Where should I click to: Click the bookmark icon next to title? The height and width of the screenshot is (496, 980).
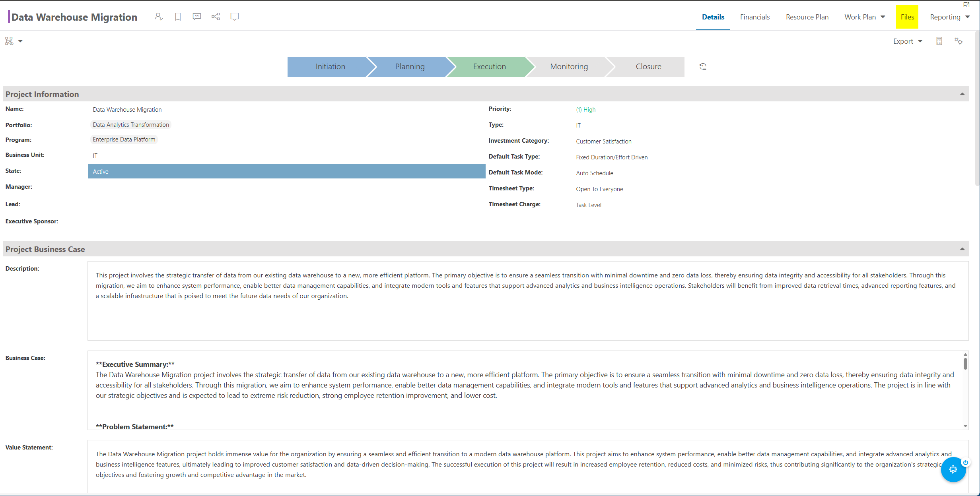178,17
